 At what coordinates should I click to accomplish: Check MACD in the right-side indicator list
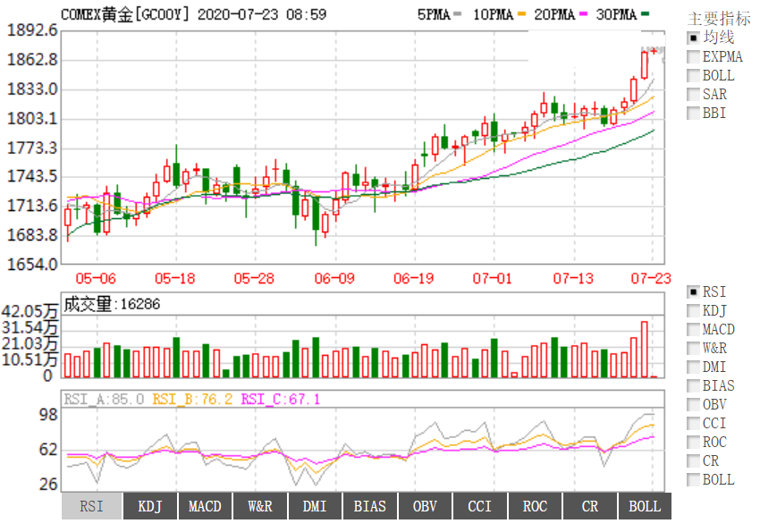coord(693,329)
